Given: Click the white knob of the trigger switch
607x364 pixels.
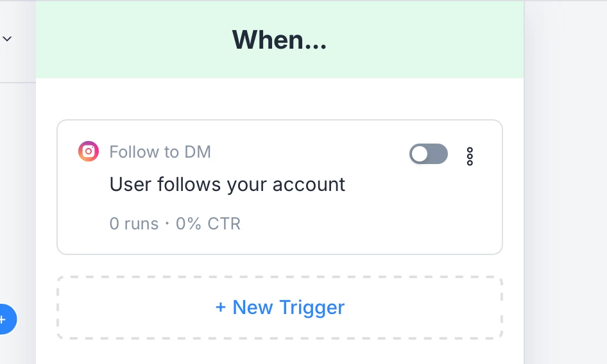Looking at the screenshot, I should [420, 154].
